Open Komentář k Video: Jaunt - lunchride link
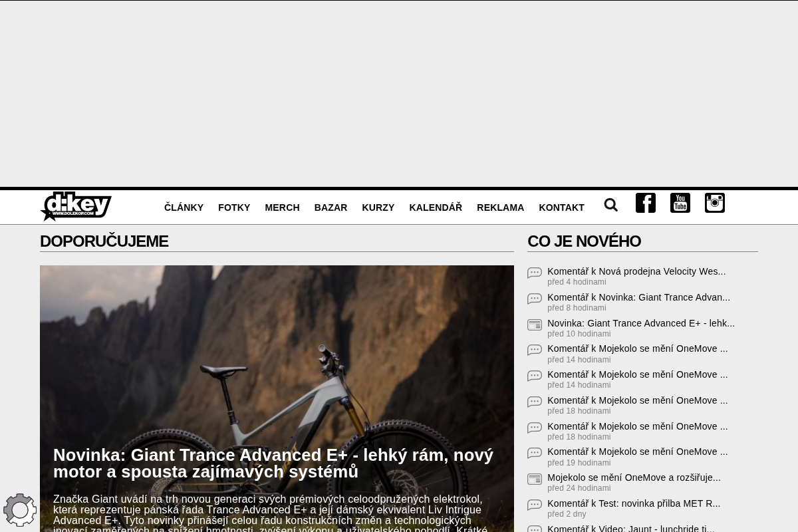 click(x=631, y=529)
